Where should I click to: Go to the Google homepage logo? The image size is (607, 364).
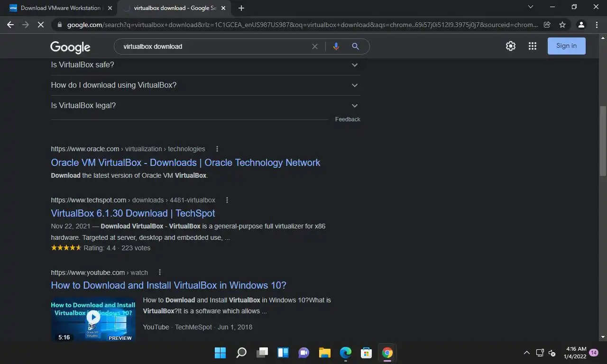click(70, 47)
